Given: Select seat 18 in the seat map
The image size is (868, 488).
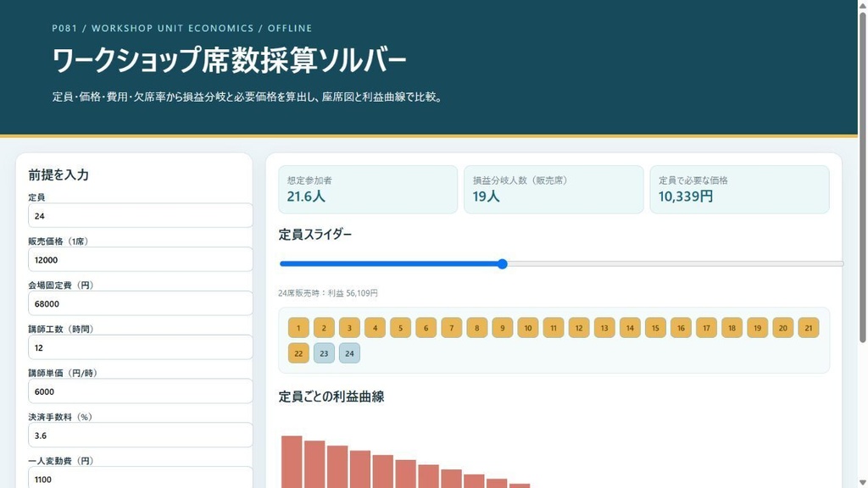Looking at the screenshot, I should coord(732,328).
